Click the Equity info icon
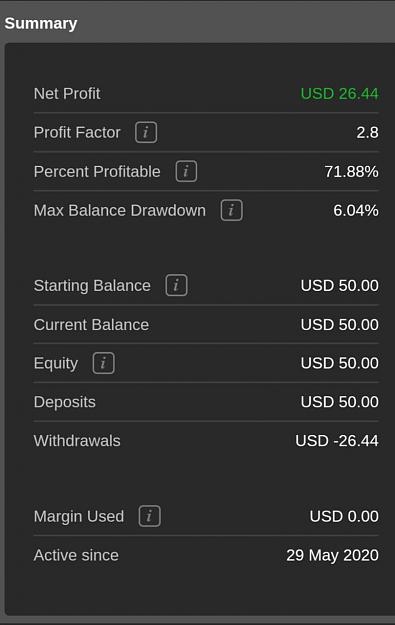 [x=104, y=363]
